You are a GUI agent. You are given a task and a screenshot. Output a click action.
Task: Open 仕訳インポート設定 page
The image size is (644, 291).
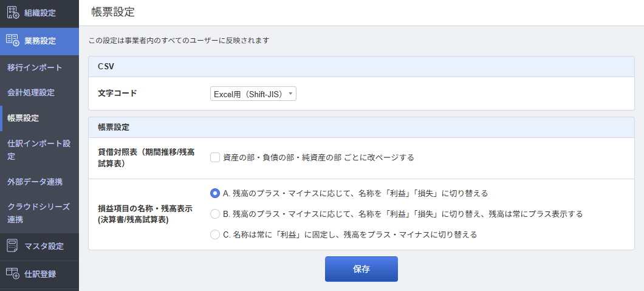[x=39, y=149]
